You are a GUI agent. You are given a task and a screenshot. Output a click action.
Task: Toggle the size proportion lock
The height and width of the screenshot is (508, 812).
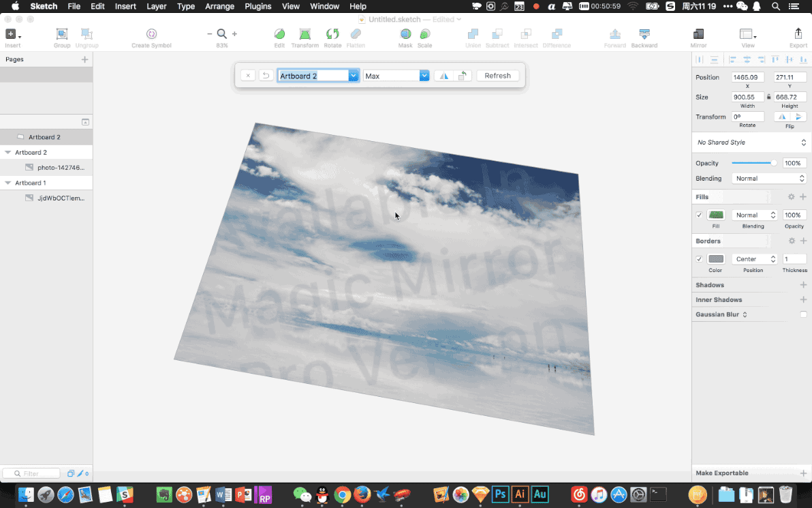coord(768,97)
